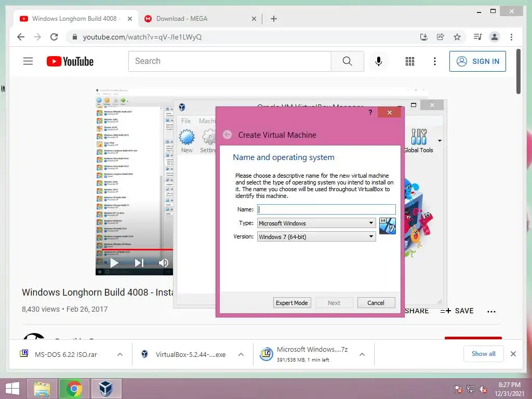Click the address bar URL
The width and height of the screenshot is (532, 399).
(142, 37)
